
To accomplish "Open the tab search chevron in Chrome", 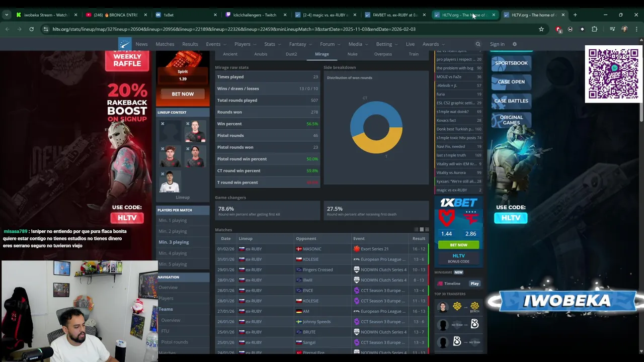I will [x=7, y=15].
